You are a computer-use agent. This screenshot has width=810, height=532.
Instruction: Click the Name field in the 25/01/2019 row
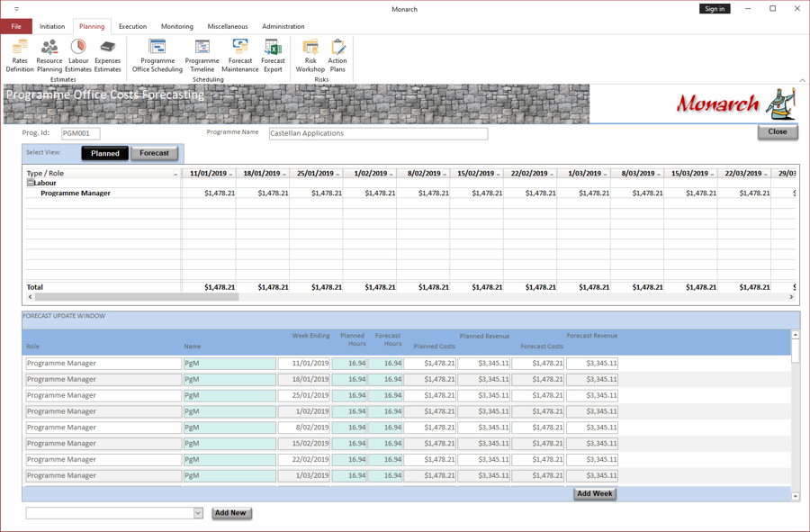(229, 395)
